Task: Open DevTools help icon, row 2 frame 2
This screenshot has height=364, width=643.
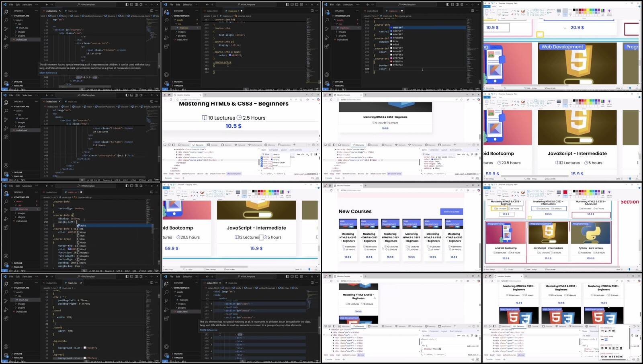Action: tap(313, 145)
